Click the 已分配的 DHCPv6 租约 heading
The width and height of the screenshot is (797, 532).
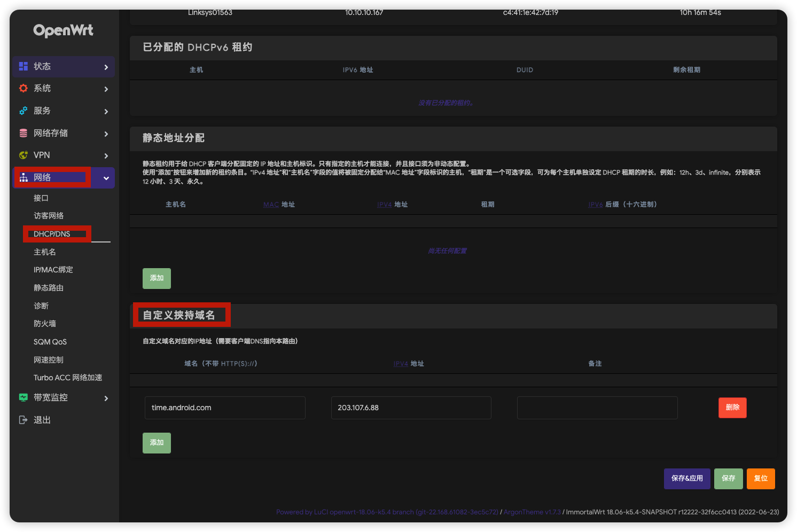(198, 47)
